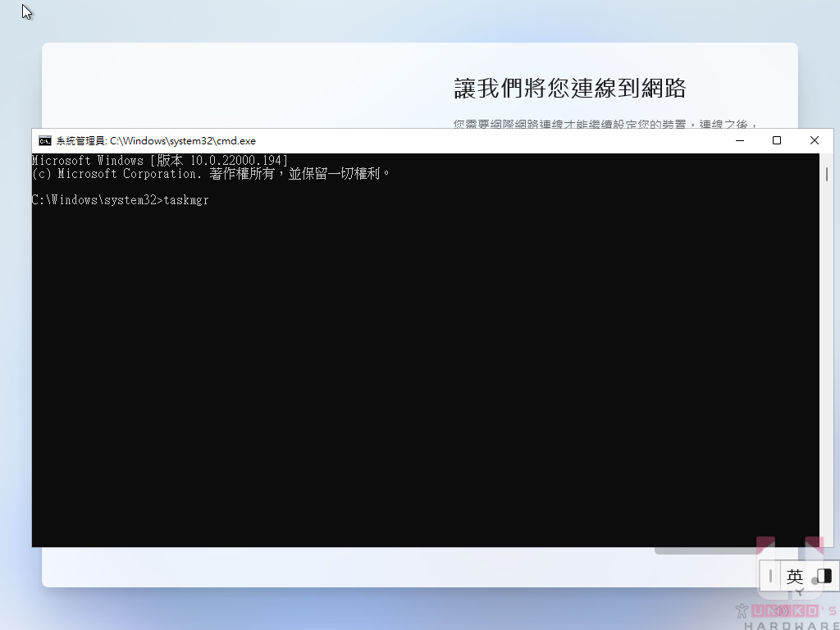Close the cmd.exe window
The image size is (840, 630).
tap(815, 140)
